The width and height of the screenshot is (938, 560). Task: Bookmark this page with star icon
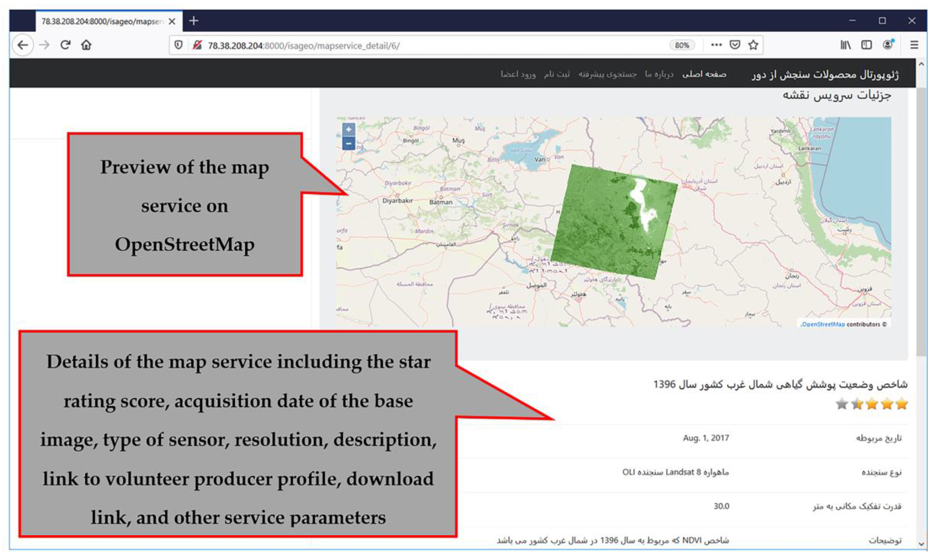coord(753,45)
